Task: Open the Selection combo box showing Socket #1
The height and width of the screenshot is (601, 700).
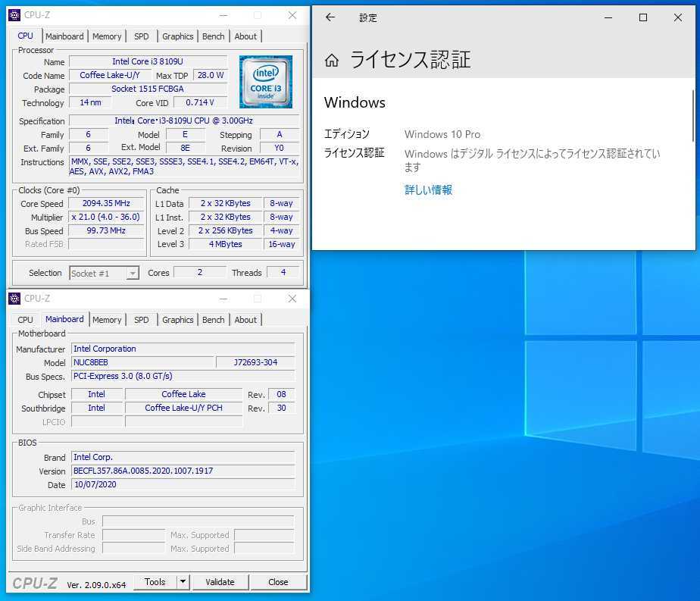Action: pos(105,273)
